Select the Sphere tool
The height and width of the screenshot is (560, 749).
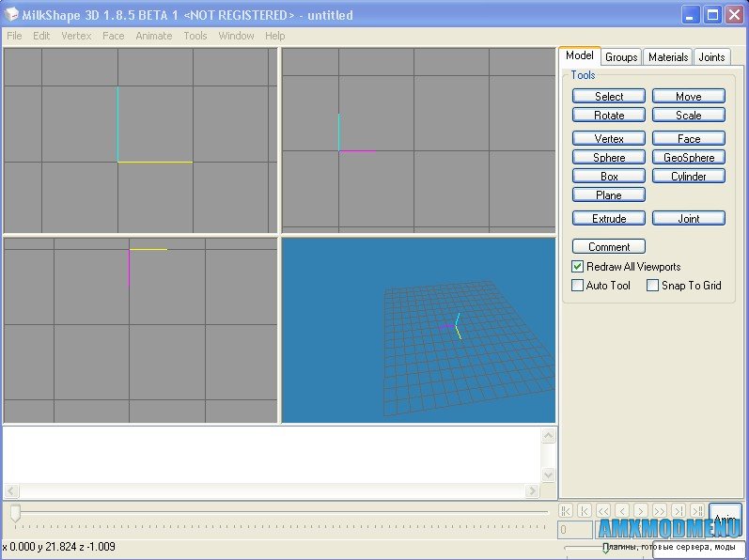tap(609, 157)
